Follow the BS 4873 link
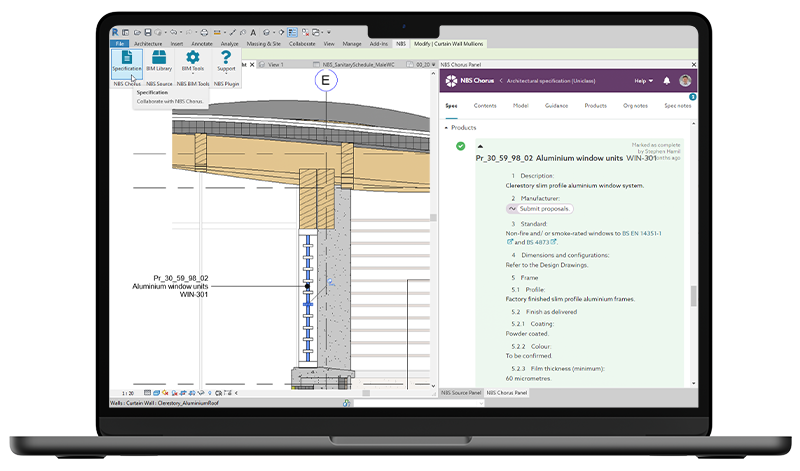The image size is (800, 471). coord(538,242)
